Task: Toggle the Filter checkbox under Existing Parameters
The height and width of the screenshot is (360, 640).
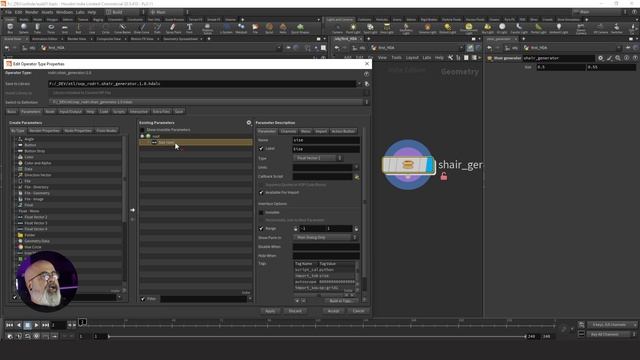Action: click(143, 299)
